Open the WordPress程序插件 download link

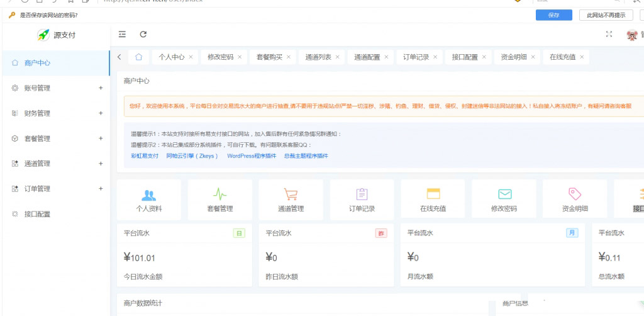pyautogui.click(x=252, y=155)
